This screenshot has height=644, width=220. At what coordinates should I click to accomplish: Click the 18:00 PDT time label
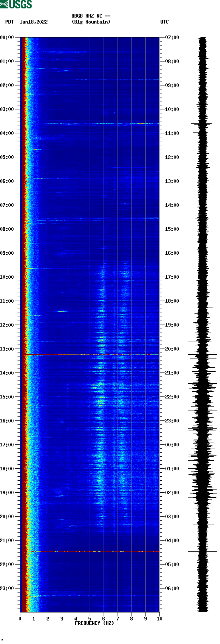point(7,469)
